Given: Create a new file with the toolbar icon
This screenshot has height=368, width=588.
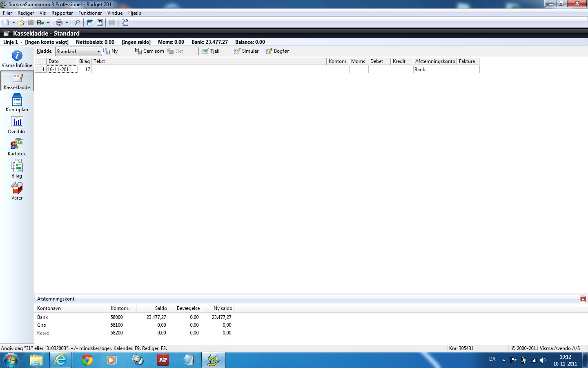Looking at the screenshot, I should (6, 22).
